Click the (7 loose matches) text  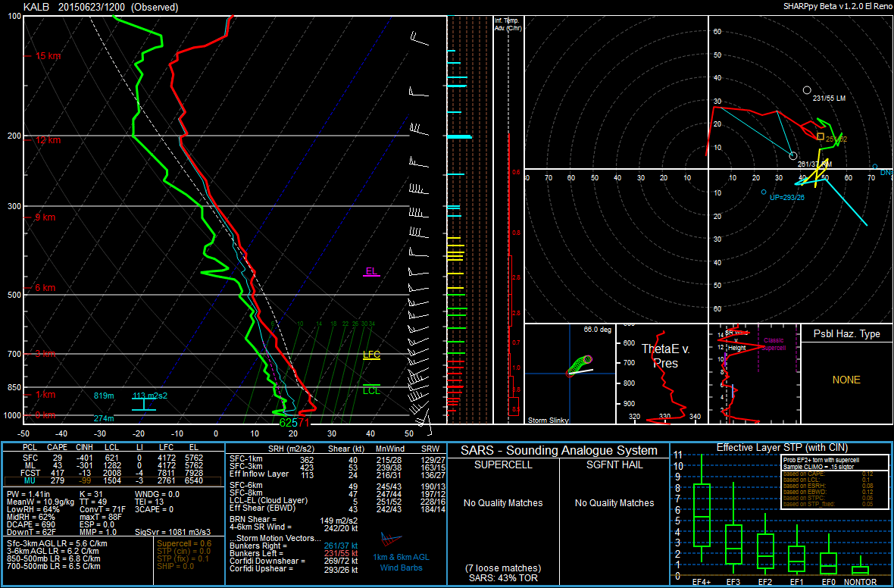pyautogui.click(x=502, y=568)
